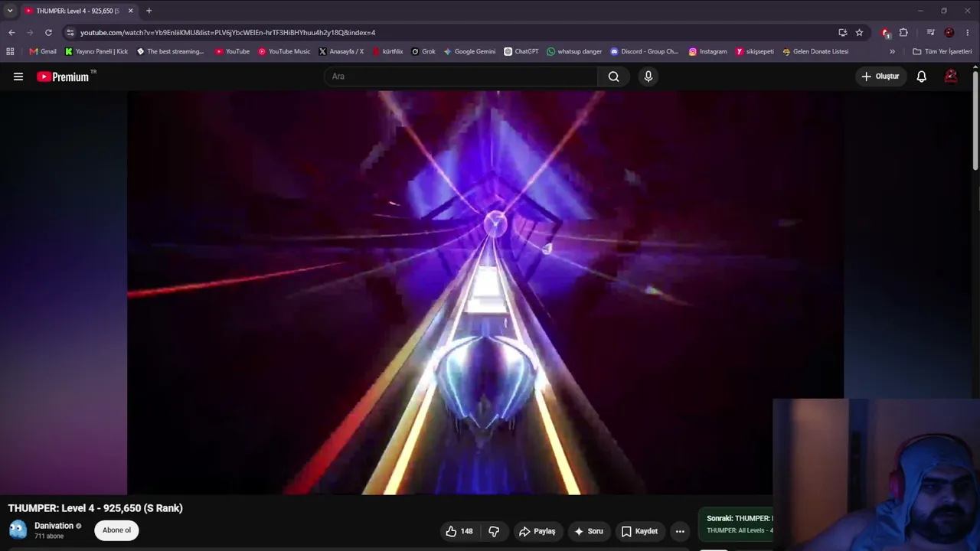Close the THUMPER: Level 4 tab
The height and width of the screenshot is (551, 980).
pos(130,11)
